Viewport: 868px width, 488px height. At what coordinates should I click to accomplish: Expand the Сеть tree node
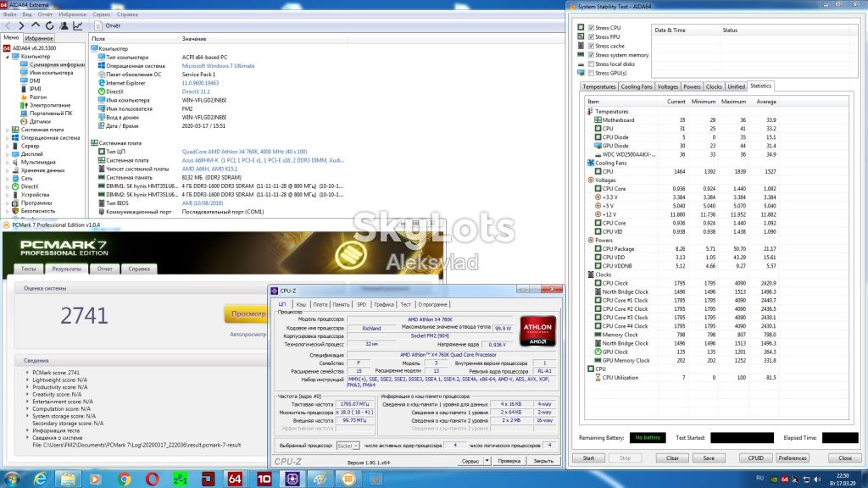7,178
